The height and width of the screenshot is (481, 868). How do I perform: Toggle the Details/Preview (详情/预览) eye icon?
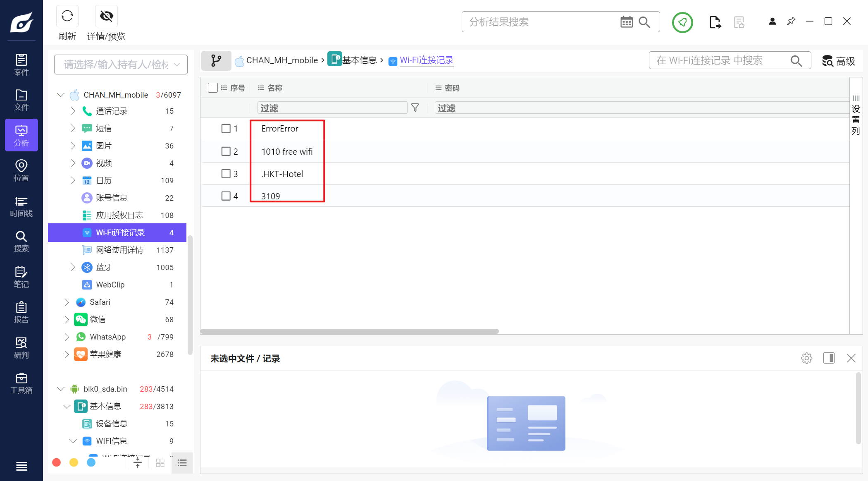[x=106, y=17]
